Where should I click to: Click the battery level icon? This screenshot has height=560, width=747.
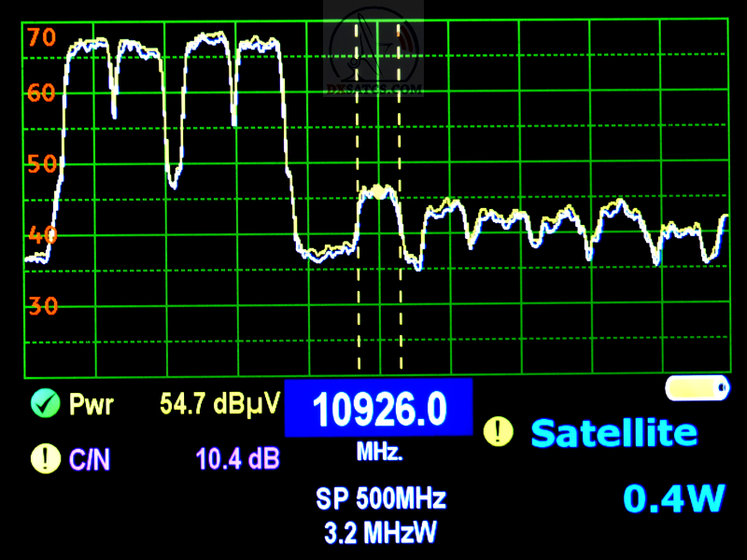(696, 387)
